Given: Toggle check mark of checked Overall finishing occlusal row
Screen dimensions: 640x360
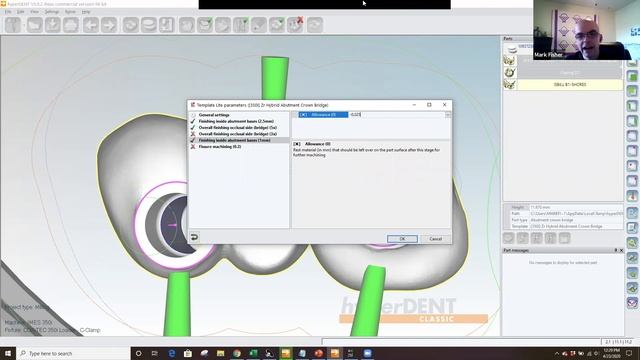Looking at the screenshot, I should coord(193,127).
